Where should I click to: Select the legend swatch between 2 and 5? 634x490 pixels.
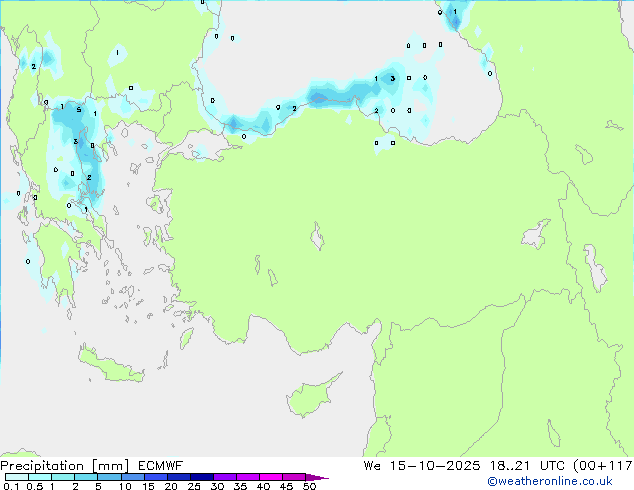[86, 477]
